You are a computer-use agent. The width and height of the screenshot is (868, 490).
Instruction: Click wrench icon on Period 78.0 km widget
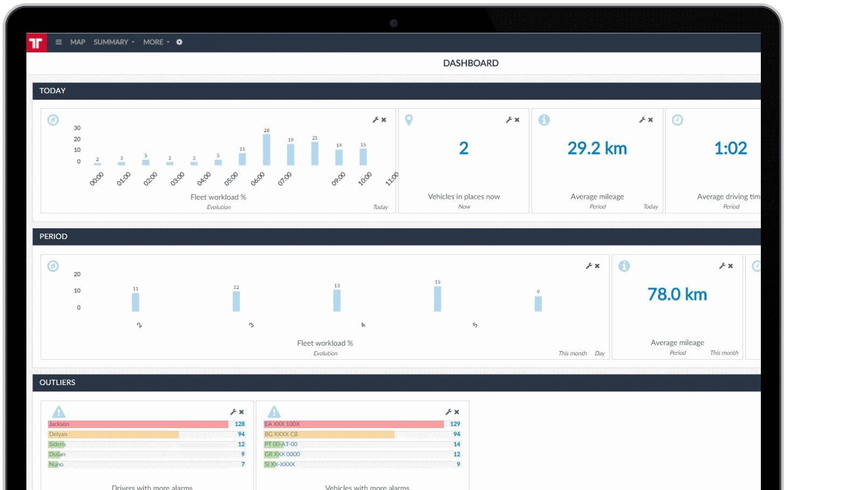pyautogui.click(x=722, y=266)
